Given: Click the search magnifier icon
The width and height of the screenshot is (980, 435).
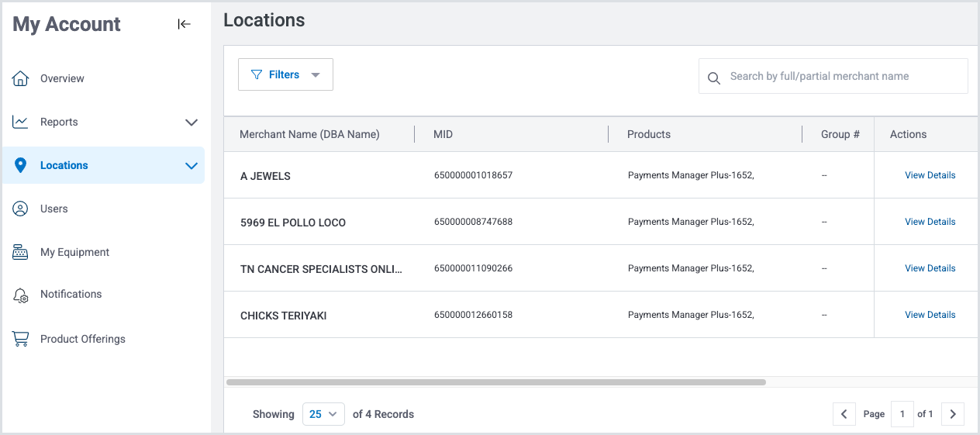Looking at the screenshot, I should [x=714, y=78].
